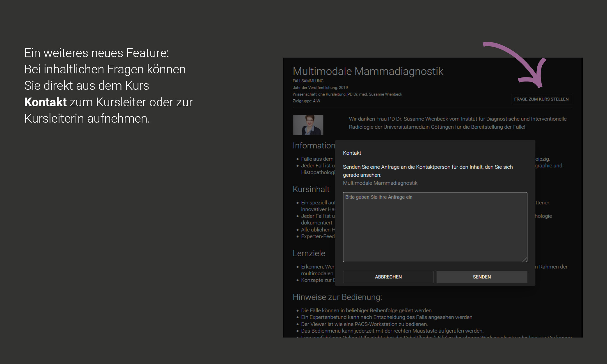Focus the 'Bitte geben Sie Ihre Anfrage ein' field
The width and height of the screenshot is (607, 364).
(x=435, y=227)
